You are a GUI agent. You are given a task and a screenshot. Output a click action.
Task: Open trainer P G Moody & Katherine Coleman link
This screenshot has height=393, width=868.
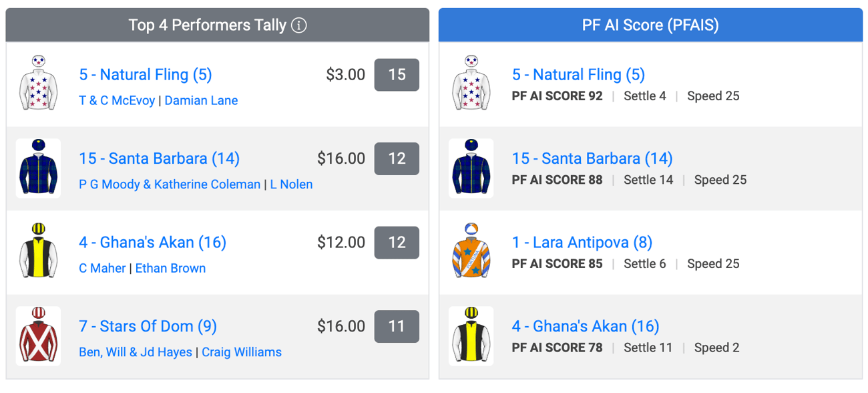tap(170, 184)
